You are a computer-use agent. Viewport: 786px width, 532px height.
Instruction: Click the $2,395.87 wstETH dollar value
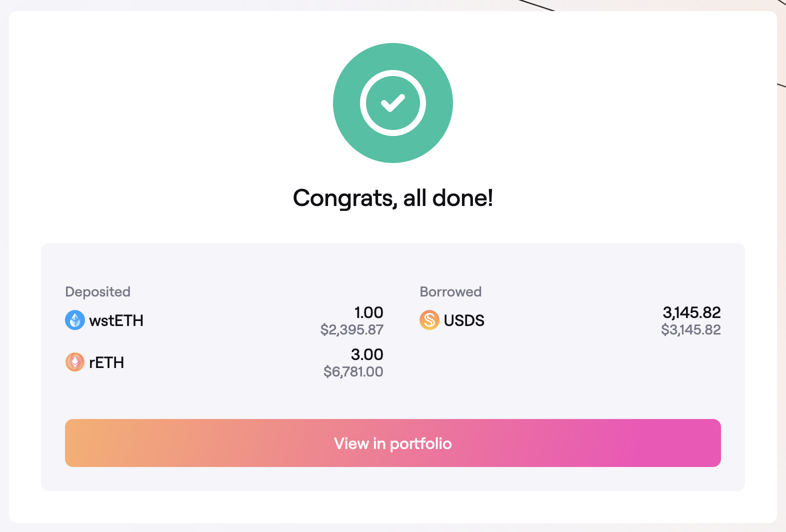click(x=352, y=329)
